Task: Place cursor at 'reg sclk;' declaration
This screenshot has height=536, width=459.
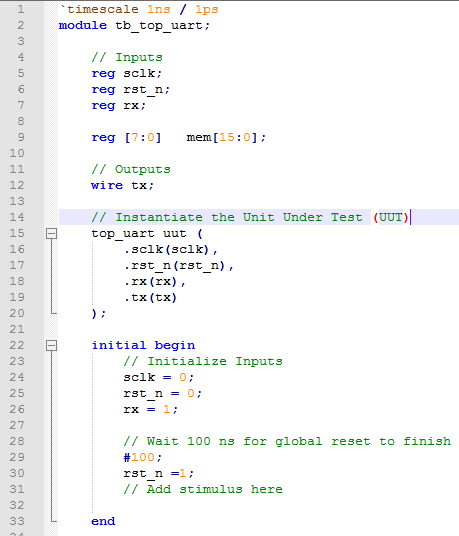Action: (x=126, y=73)
